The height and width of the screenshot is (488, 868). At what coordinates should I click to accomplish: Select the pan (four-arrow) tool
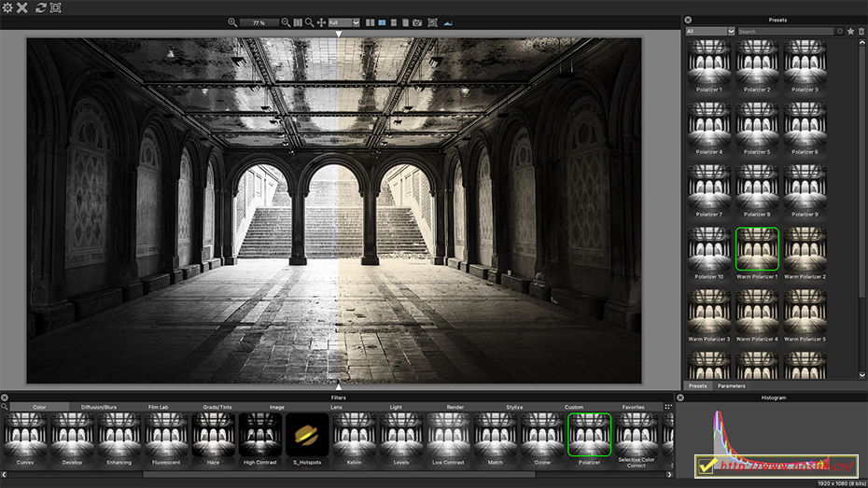[321, 22]
